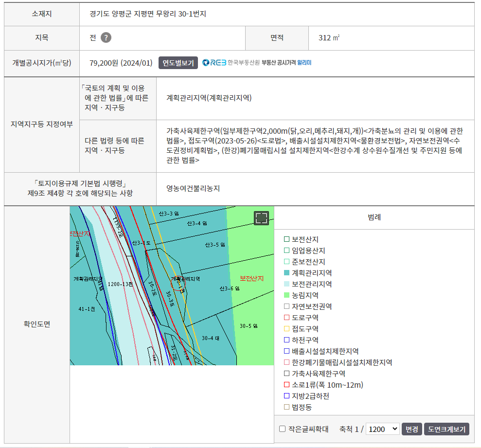The height and width of the screenshot is (448, 481).
Task: Click the 면적 header cell
Action: click(277, 38)
